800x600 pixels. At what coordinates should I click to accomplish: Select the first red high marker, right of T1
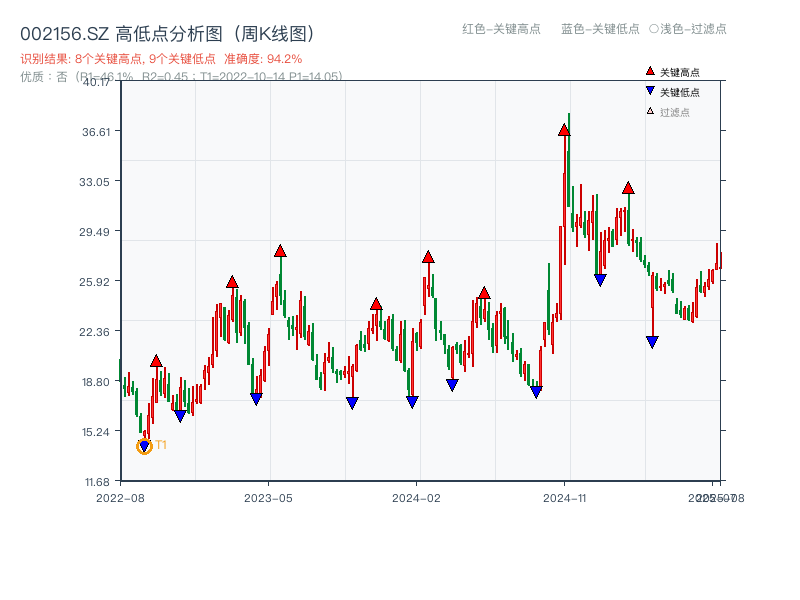pyautogui.click(x=156, y=361)
